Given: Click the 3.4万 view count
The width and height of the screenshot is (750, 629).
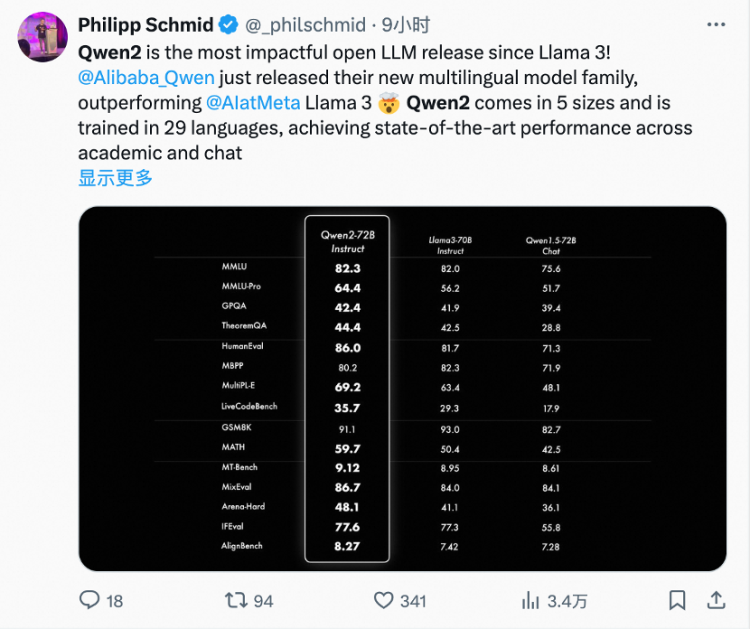Looking at the screenshot, I should [x=568, y=601].
